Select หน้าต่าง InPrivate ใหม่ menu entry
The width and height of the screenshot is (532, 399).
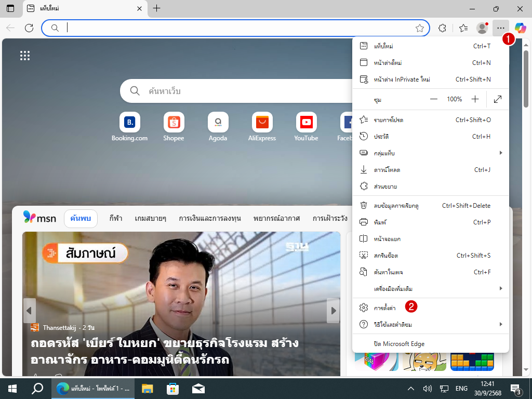(402, 79)
